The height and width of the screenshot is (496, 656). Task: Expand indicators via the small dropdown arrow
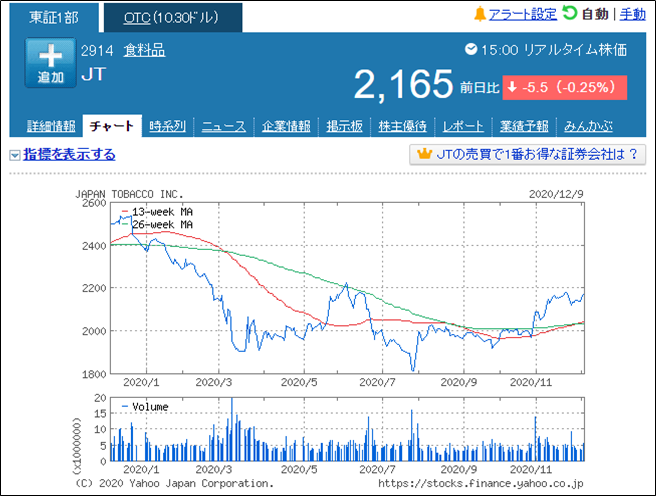point(15,156)
